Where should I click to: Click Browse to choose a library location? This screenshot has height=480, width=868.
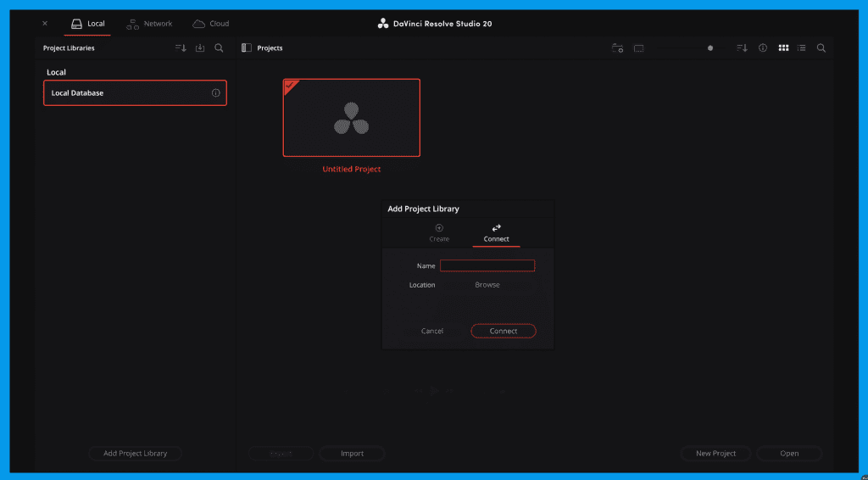487,285
